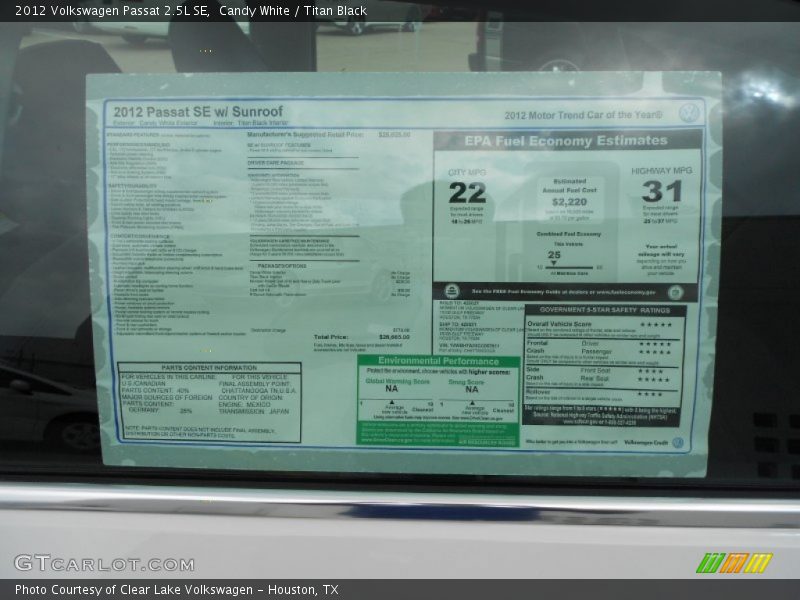Click the 'Government 5-Star Safety Ratings' header
This screenshot has height=600, width=800.
pyautogui.click(x=605, y=310)
